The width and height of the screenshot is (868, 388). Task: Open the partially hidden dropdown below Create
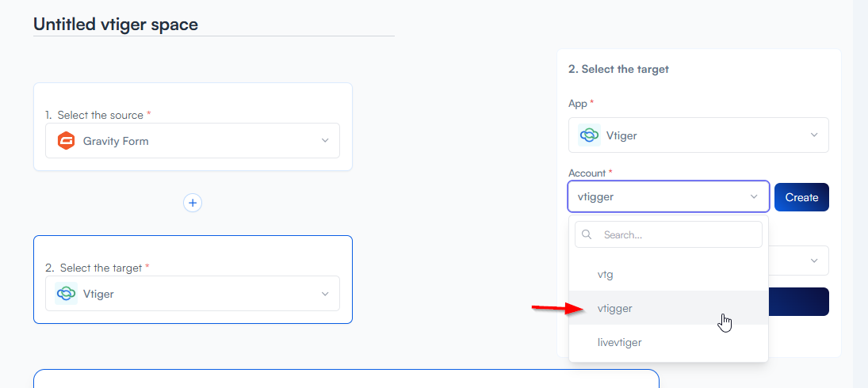click(813, 261)
